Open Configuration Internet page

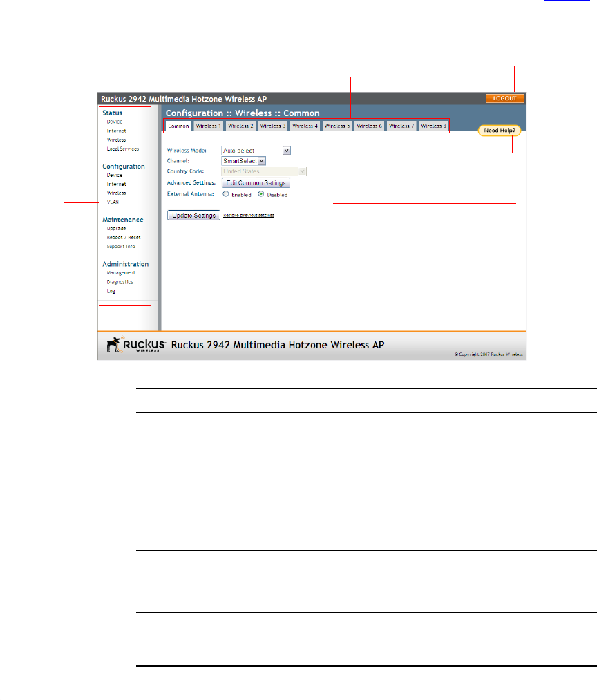[116, 184]
